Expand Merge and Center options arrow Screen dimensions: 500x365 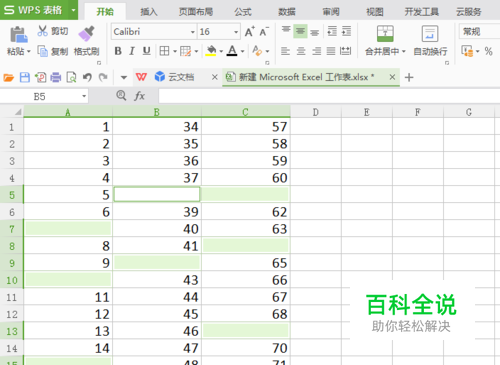coord(404,51)
